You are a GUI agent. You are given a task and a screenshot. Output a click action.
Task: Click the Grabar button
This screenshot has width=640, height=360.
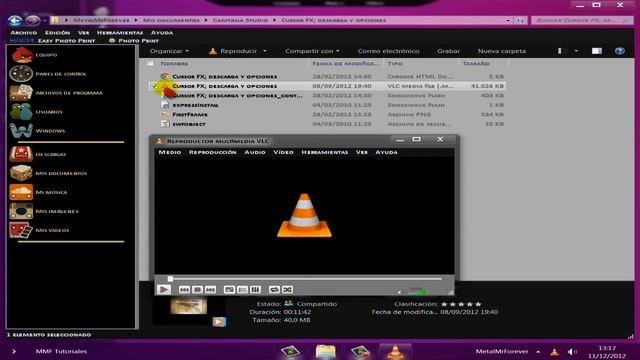click(x=448, y=51)
